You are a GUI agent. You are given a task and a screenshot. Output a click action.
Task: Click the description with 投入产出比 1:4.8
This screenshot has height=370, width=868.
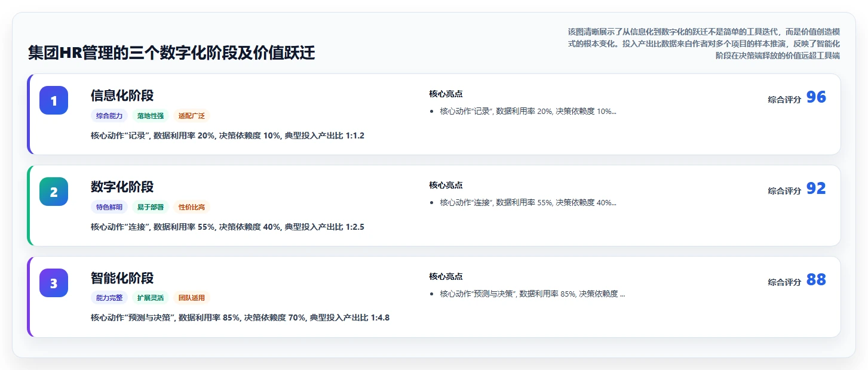(x=240, y=317)
